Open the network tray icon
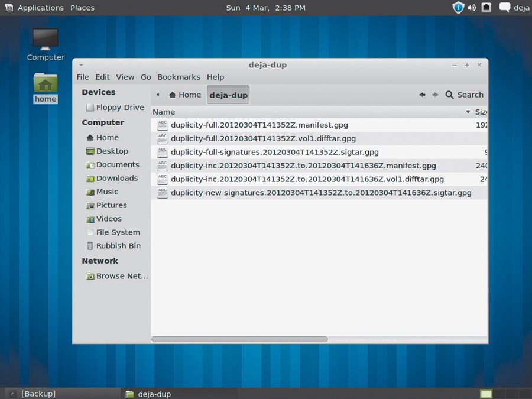 pos(486,8)
